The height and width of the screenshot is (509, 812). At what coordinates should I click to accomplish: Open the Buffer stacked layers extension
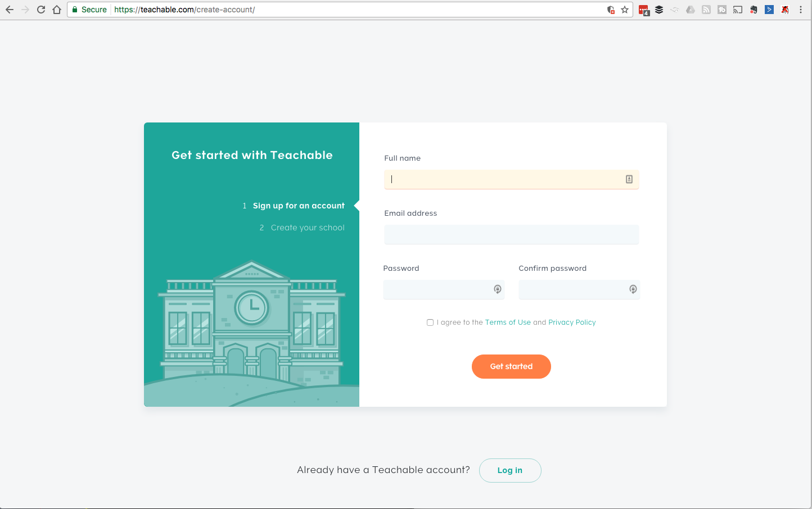(x=659, y=10)
